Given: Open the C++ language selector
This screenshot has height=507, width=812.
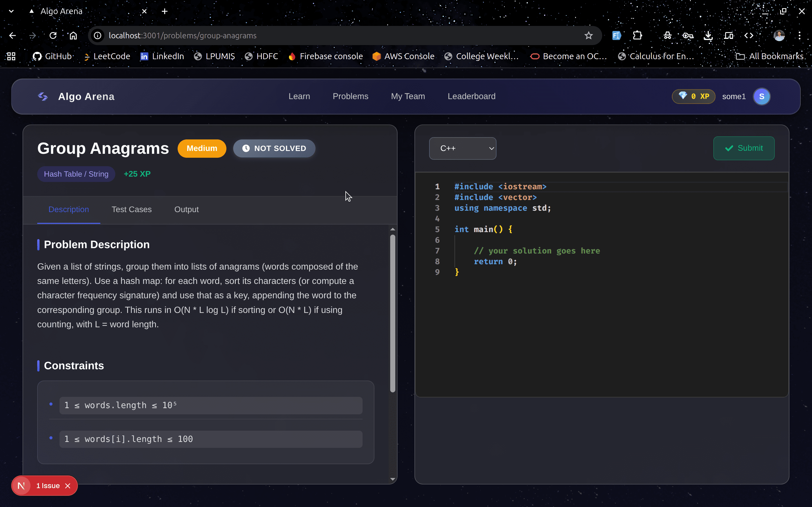Looking at the screenshot, I should [x=462, y=148].
